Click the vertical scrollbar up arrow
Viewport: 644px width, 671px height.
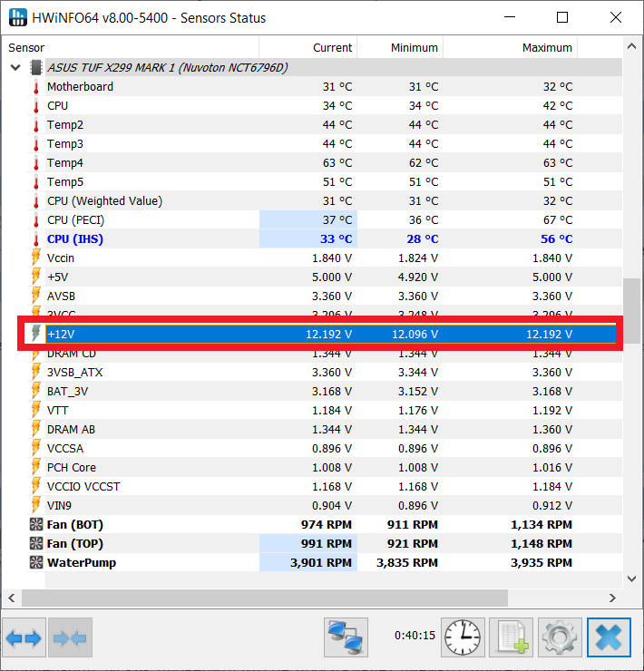tap(631, 46)
